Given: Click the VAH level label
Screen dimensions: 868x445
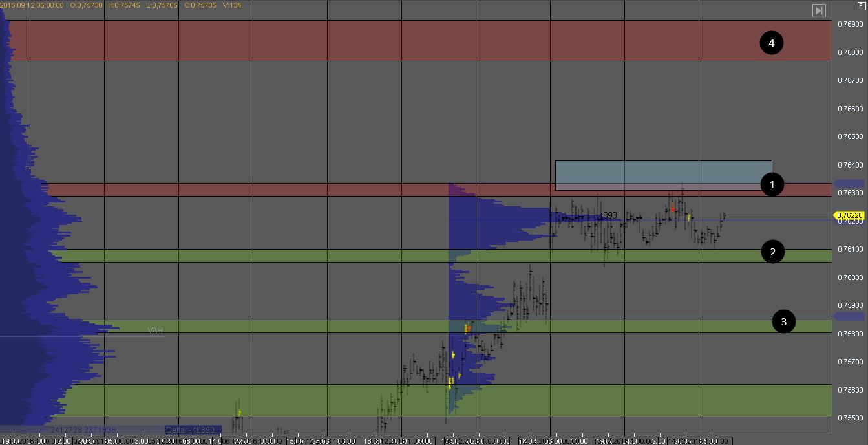Looking at the screenshot, I should pos(155,331).
